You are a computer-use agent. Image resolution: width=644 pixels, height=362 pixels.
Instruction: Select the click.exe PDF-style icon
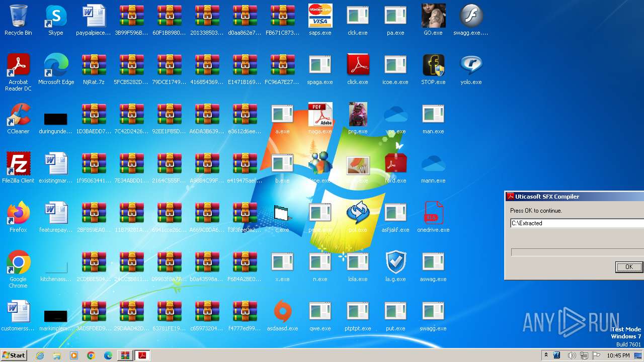[x=358, y=65]
